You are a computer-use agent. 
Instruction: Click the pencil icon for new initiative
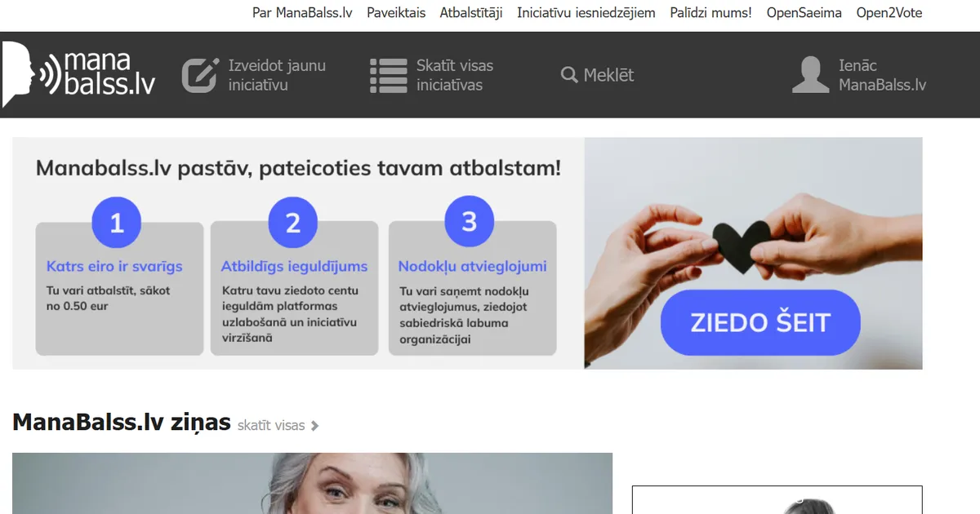(200, 75)
